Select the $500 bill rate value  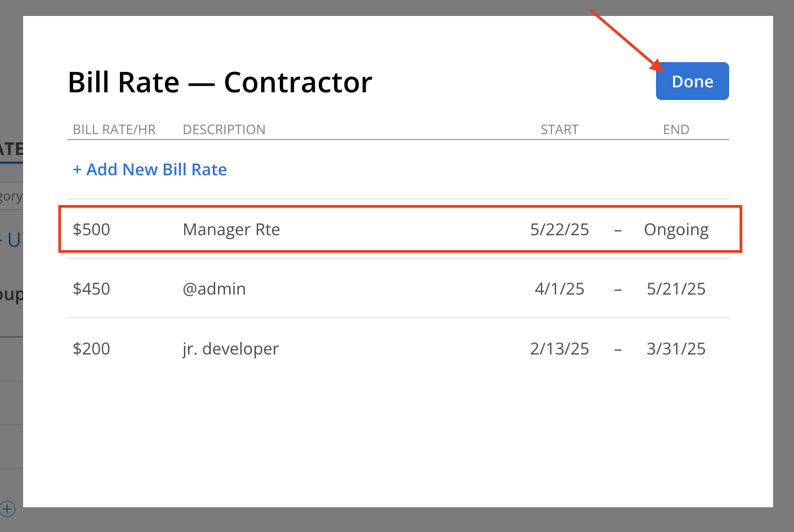tap(92, 229)
